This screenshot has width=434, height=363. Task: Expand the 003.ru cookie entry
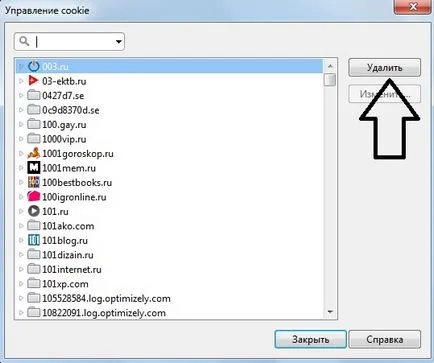tap(21, 67)
